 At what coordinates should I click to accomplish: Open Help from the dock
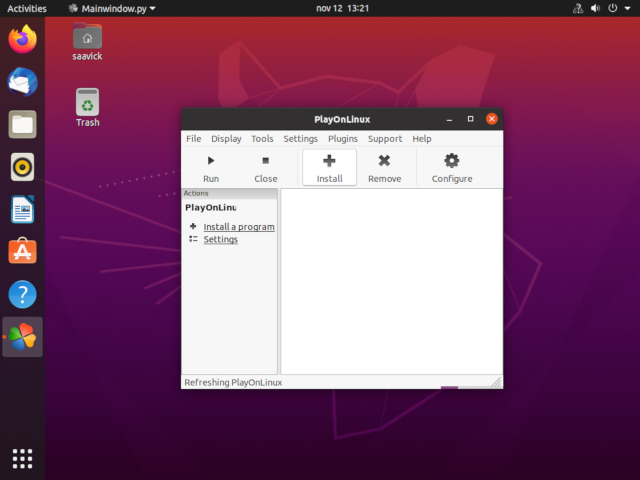(x=22, y=294)
